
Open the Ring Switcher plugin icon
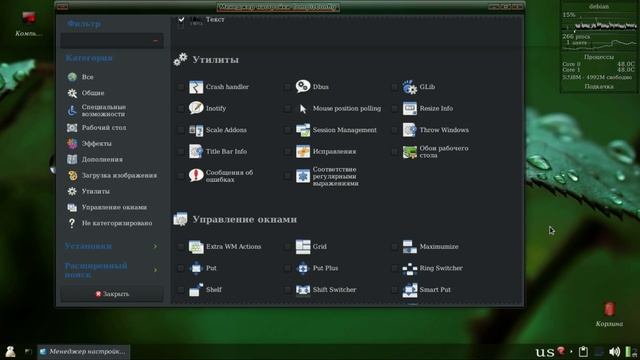(x=410, y=268)
